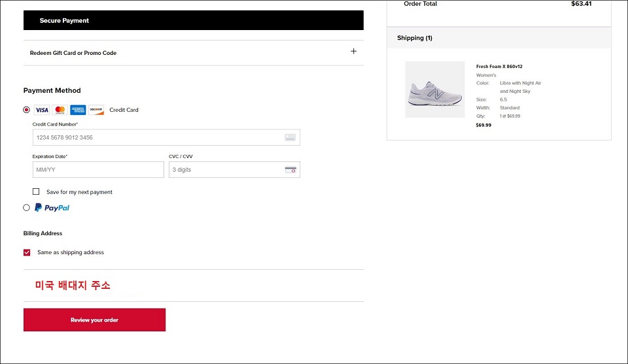Click the PayPal logo
The height and width of the screenshot is (364, 628).
(x=52, y=208)
